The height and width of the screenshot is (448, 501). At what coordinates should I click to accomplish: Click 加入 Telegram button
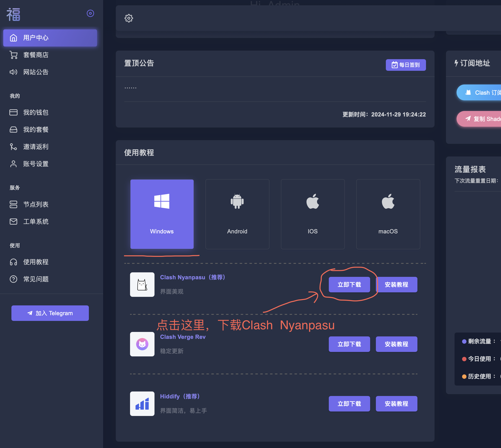50,313
